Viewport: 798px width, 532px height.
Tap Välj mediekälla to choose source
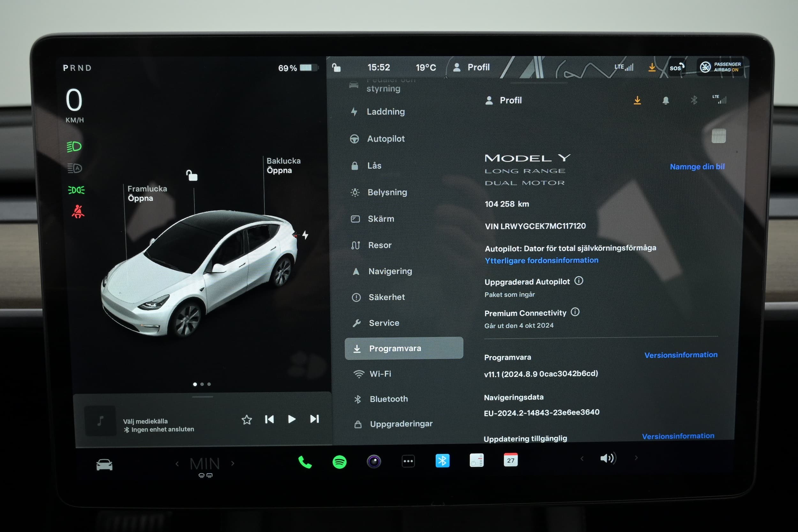pyautogui.click(x=145, y=421)
